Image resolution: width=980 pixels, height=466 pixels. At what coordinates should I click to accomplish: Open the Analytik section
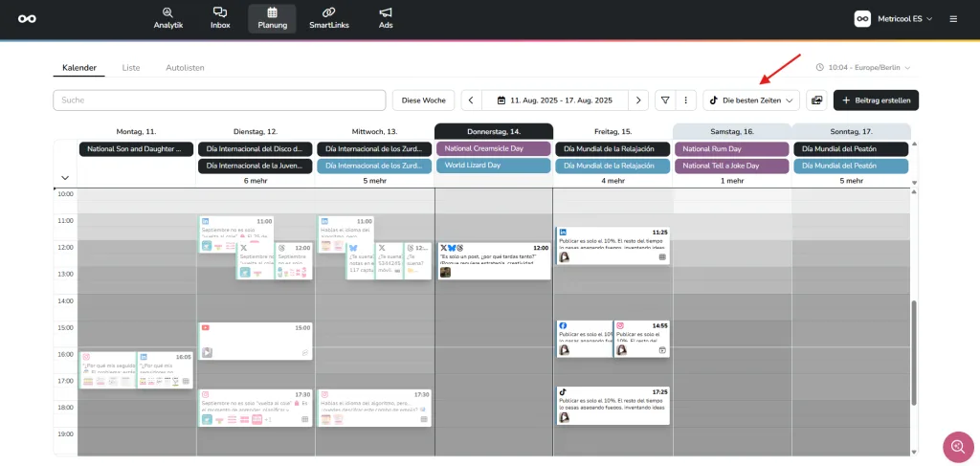[167, 18]
